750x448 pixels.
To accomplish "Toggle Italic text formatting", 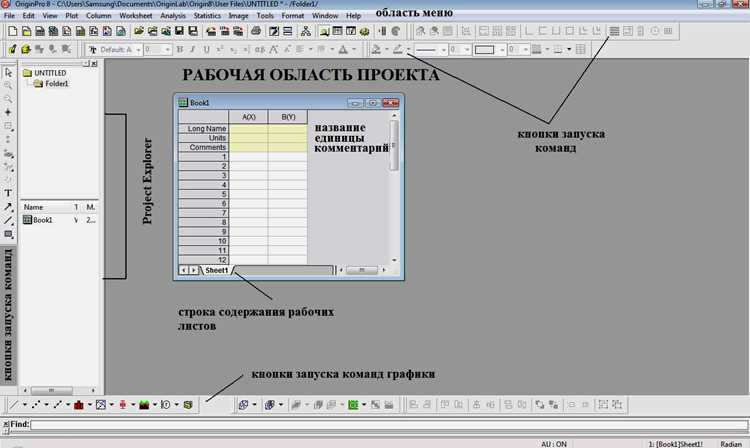I will 193,49.
